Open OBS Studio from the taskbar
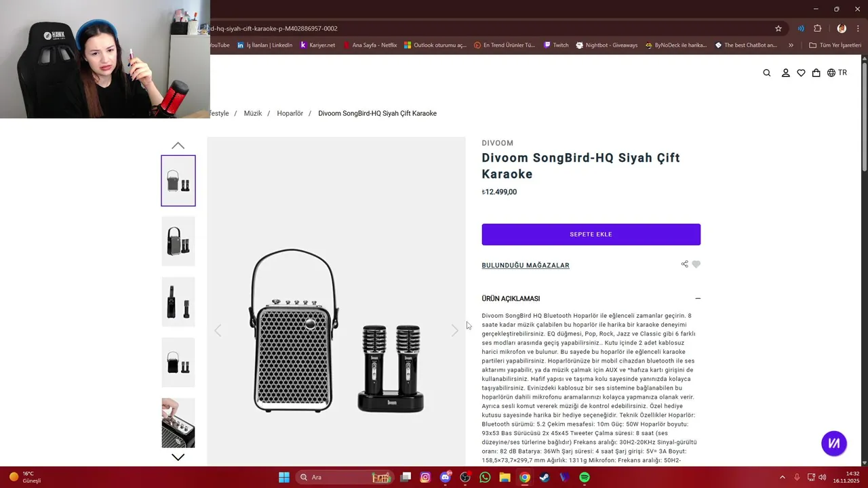The width and height of the screenshot is (868, 488). point(465,477)
